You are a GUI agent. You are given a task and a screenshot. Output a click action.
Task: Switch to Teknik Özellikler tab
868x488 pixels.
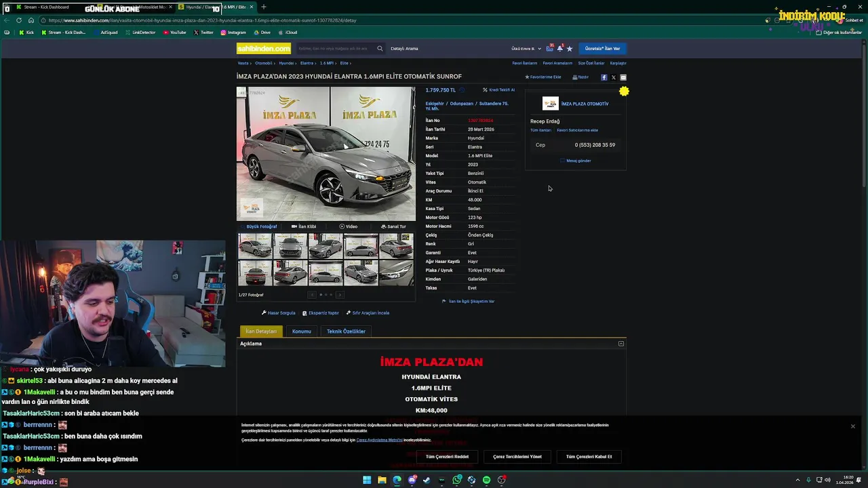click(346, 331)
